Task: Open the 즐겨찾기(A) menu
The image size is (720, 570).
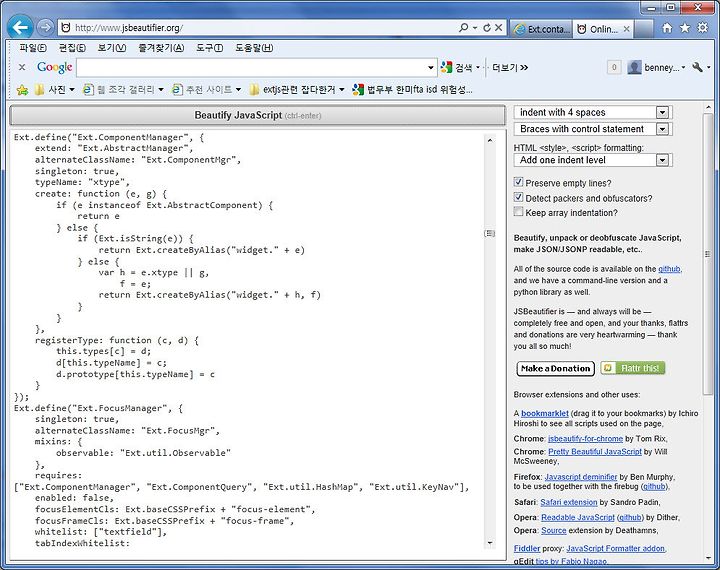Action: point(161,48)
